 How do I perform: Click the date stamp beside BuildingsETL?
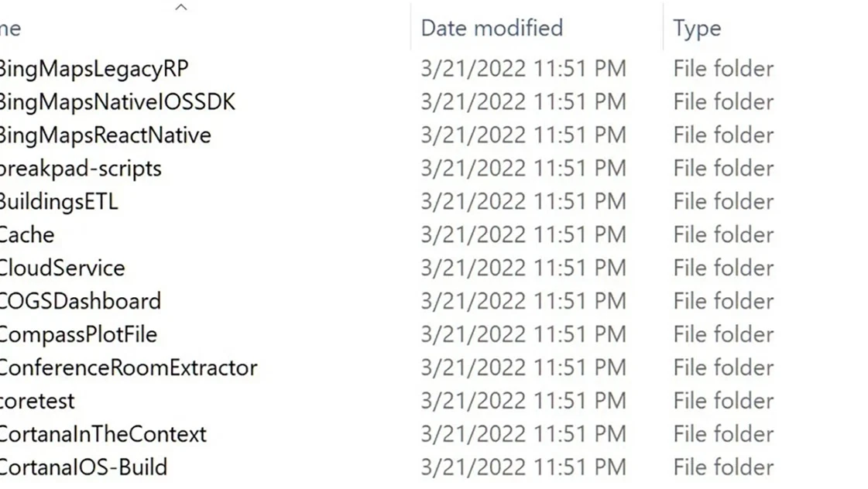pos(523,201)
